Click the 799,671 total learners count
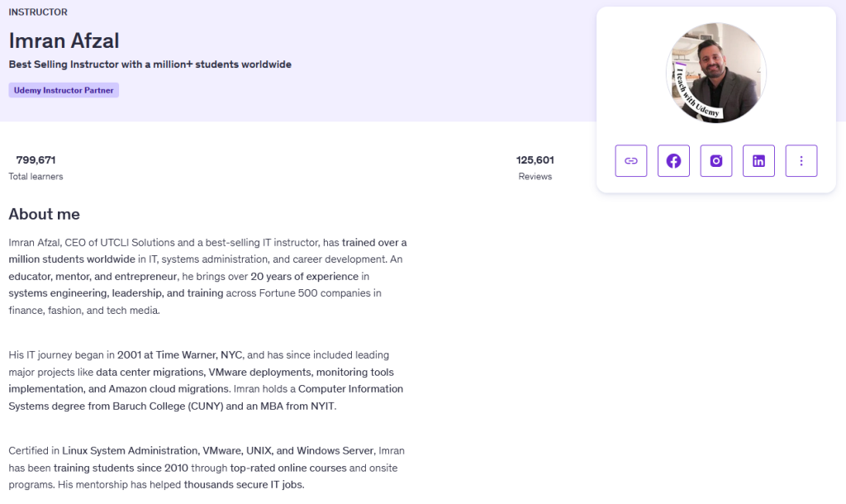The width and height of the screenshot is (846, 504). (36, 160)
